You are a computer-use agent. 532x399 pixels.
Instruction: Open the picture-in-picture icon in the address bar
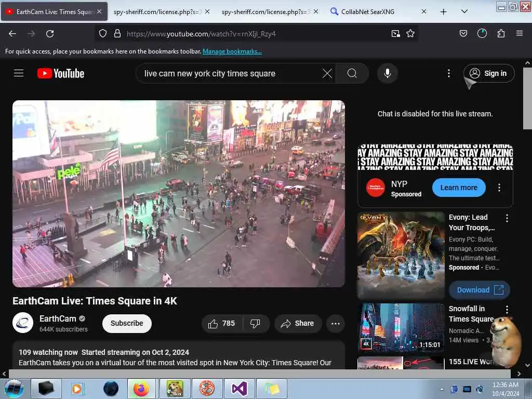[x=395, y=34]
